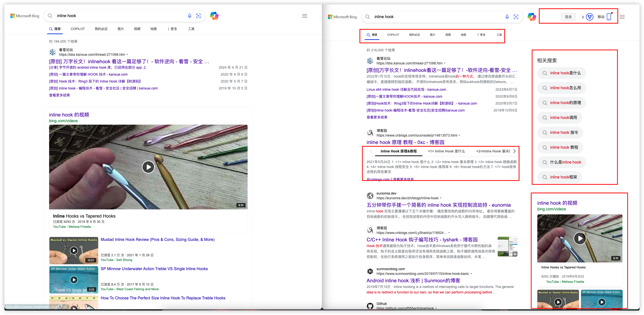This screenshot has width=644, height=315.
Task: Switch to COPILOT tab in left window
Action: point(77,29)
